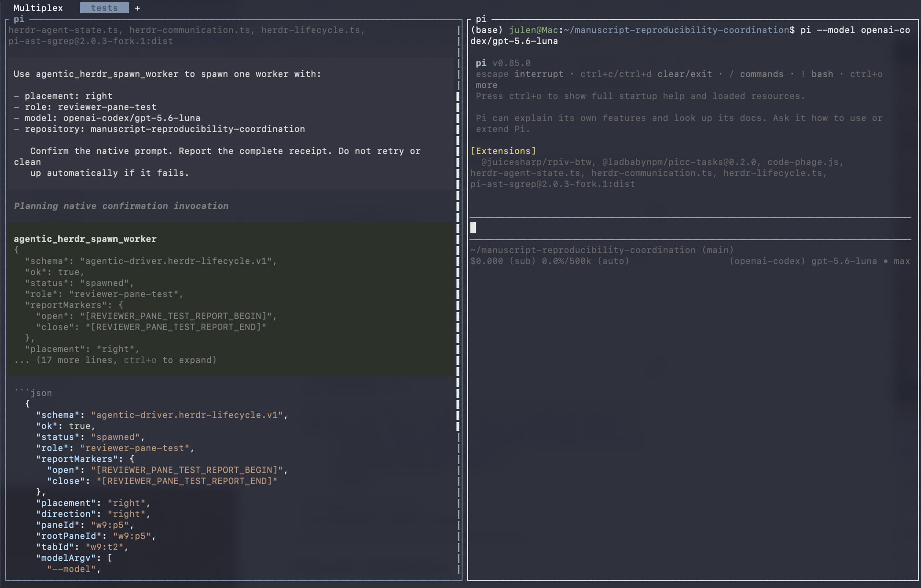921x588 pixels.
Task: Click 'julen@Mac' in the shell prompt
Action: pos(533,30)
